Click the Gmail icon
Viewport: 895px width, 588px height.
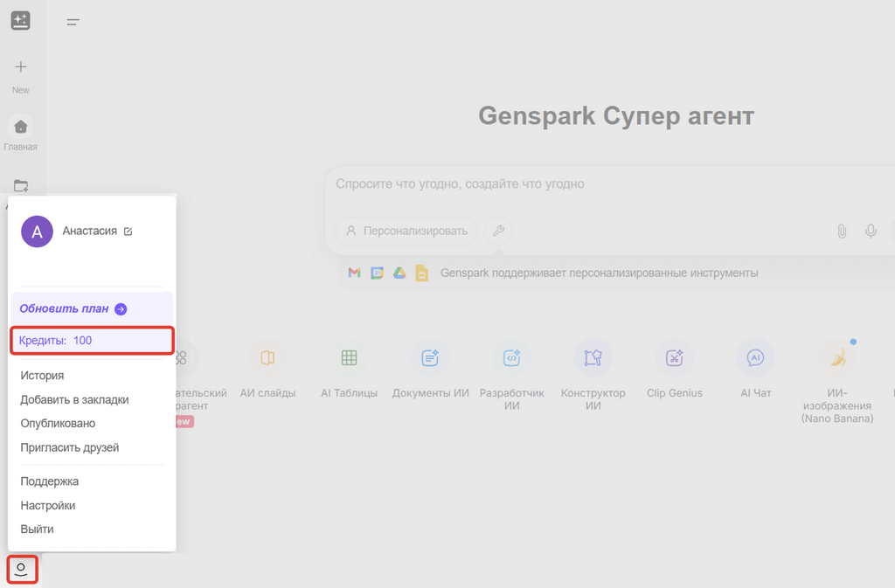[355, 273]
